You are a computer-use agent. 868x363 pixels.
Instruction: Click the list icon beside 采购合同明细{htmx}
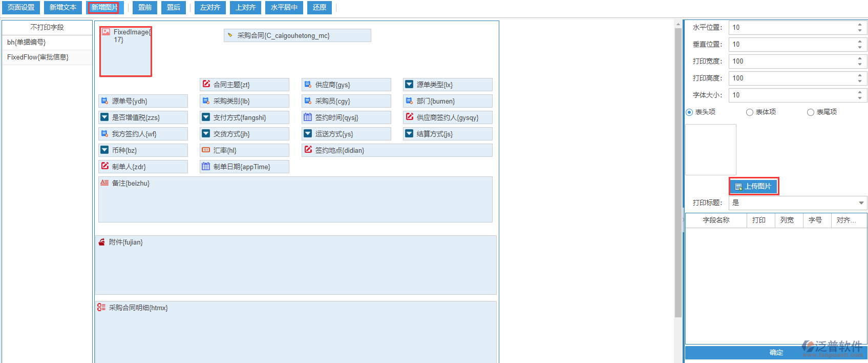(x=101, y=308)
